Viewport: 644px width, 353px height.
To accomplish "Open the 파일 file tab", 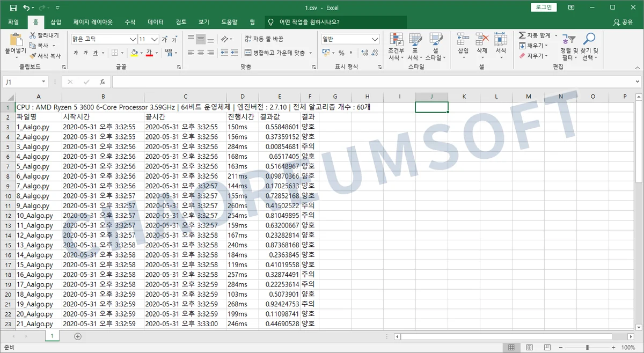I will [x=13, y=22].
